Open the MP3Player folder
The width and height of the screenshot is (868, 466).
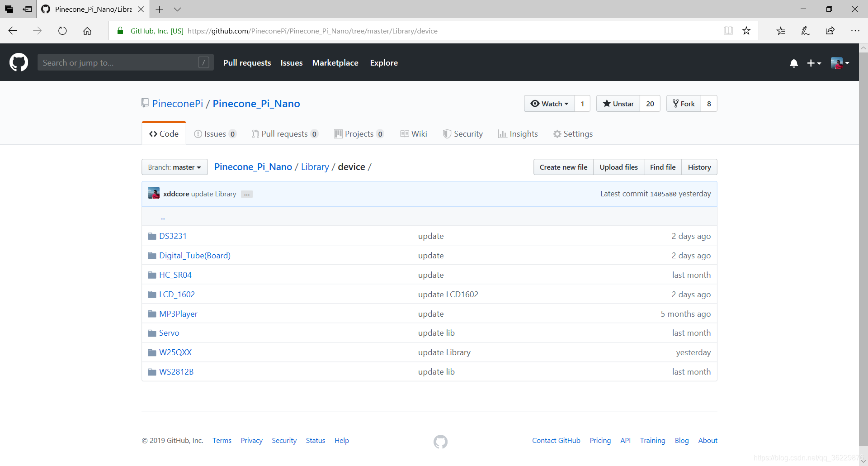[178, 314]
